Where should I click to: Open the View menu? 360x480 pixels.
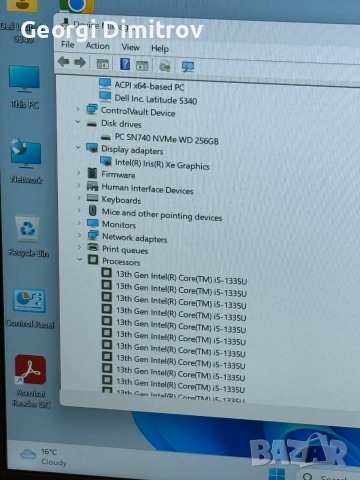[x=130, y=47]
